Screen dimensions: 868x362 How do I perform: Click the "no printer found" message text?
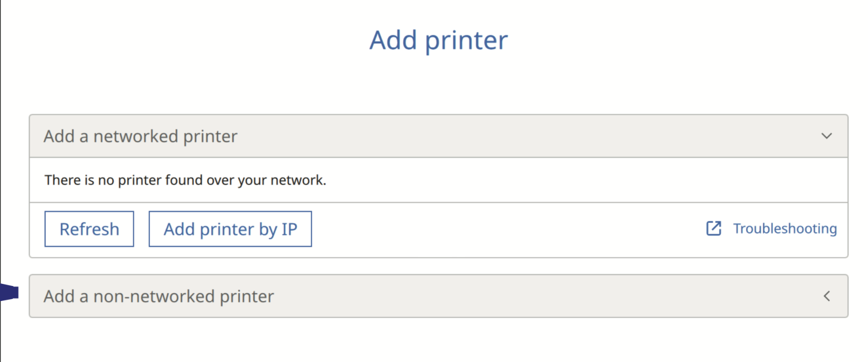[x=185, y=180]
